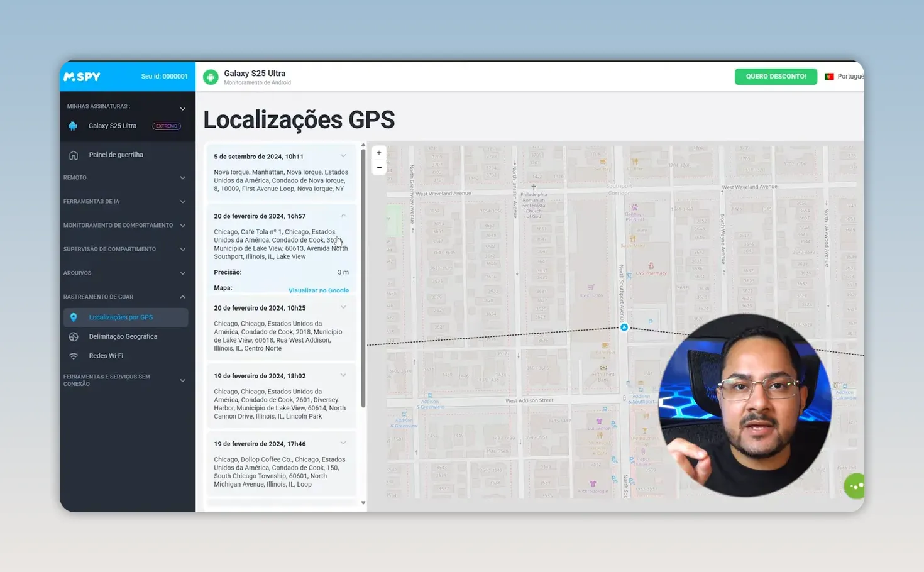Screen dimensions: 924x572
Task: Click the Delimitação Geográfica globe icon
Action: [74, 336]
